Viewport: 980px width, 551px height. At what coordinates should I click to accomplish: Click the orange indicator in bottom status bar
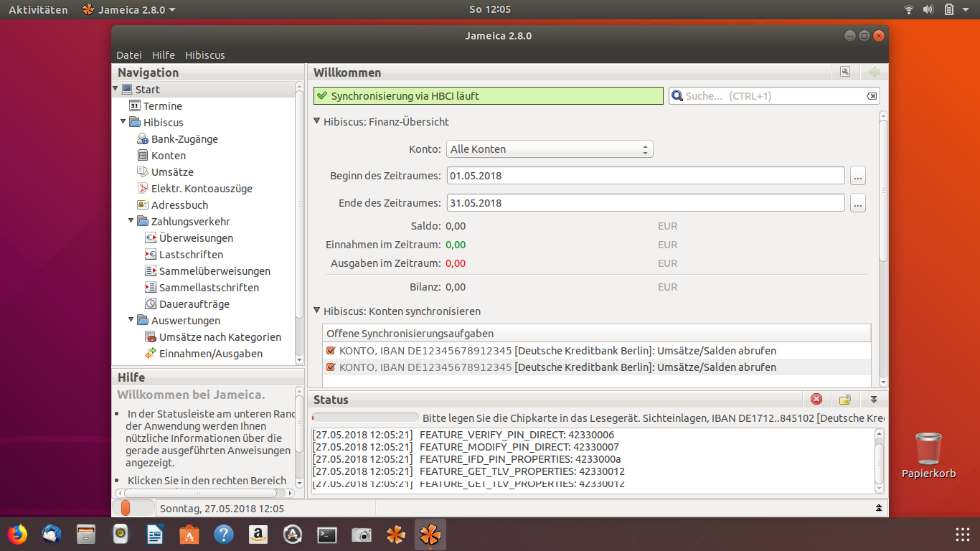126,508
